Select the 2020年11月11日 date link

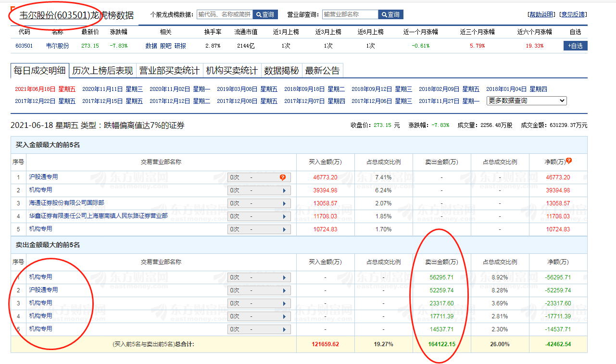pyautogui.click(x=102, y=89)
